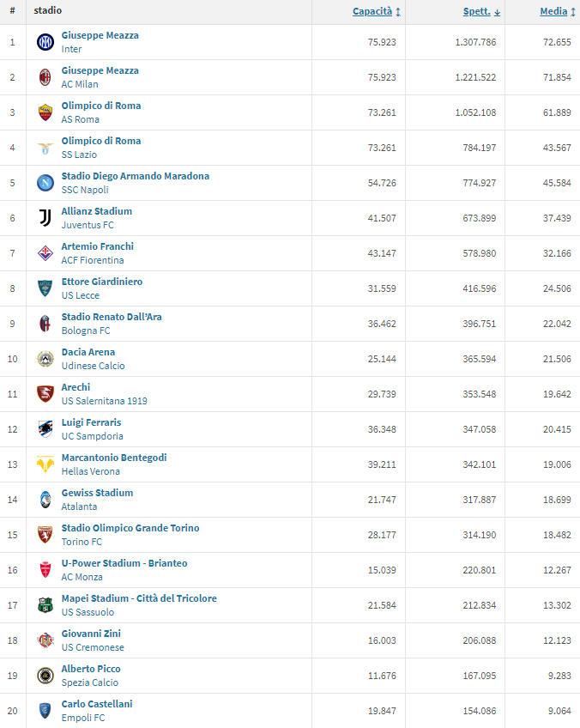Click the Hellas Verona logo icon
580x728 pixels.
click(x=45, y=464)
